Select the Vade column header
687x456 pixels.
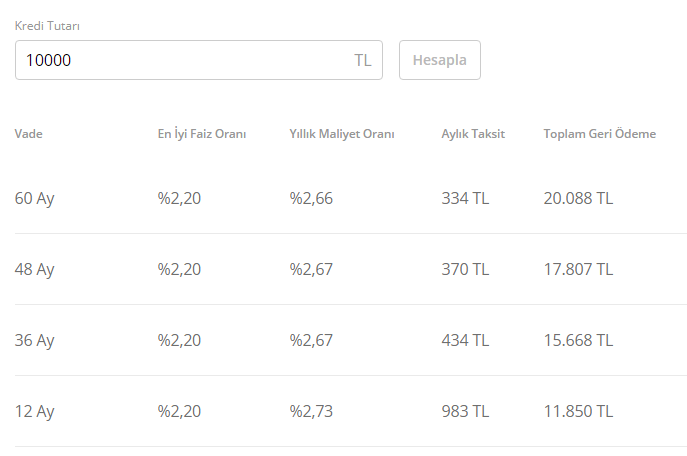(x=29, y=134)
